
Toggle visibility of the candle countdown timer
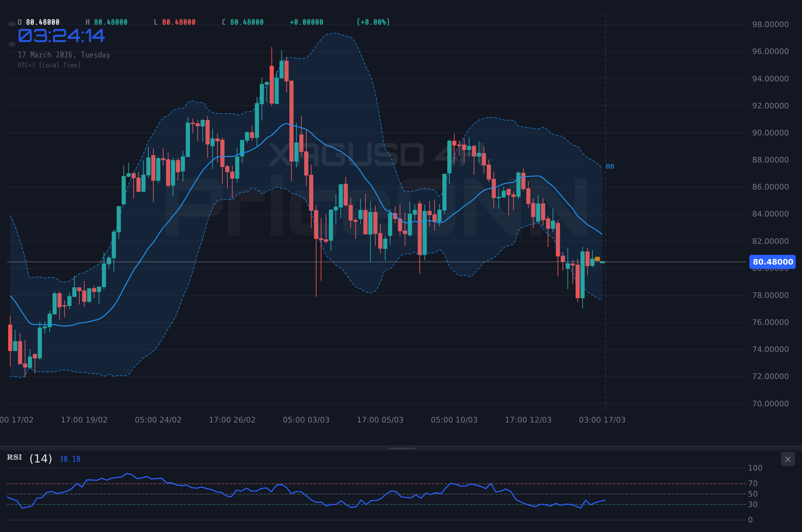[x=12, y=44]
